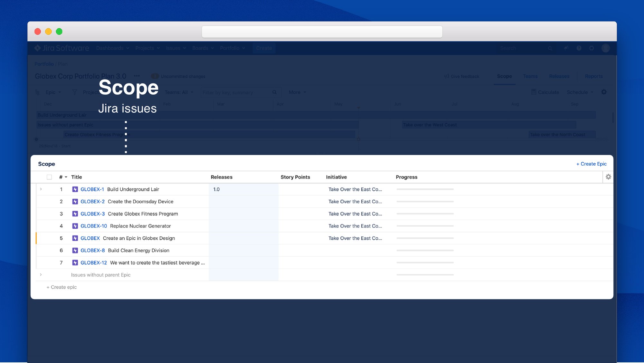Click the + Create Epic link

pos(592,164)
